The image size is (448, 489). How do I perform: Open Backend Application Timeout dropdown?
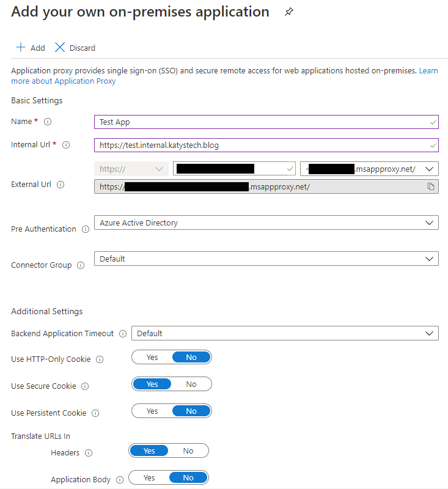pos(285,334)
